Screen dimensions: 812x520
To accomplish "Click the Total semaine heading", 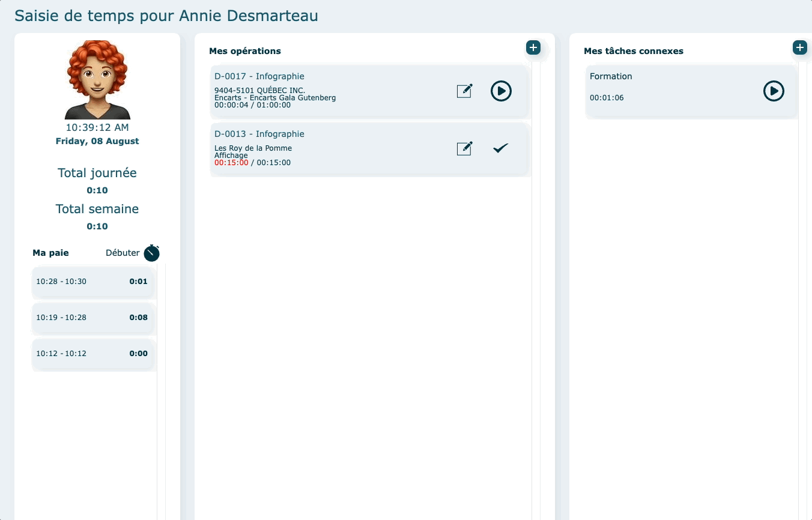I will click(97, 209).
